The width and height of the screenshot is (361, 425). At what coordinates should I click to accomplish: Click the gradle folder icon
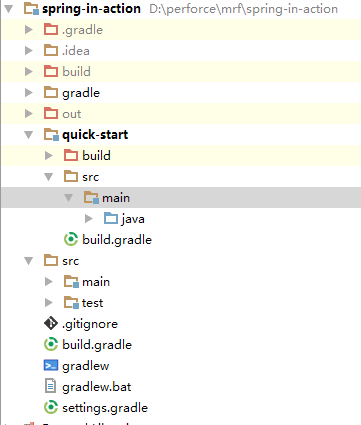point(51,93)
